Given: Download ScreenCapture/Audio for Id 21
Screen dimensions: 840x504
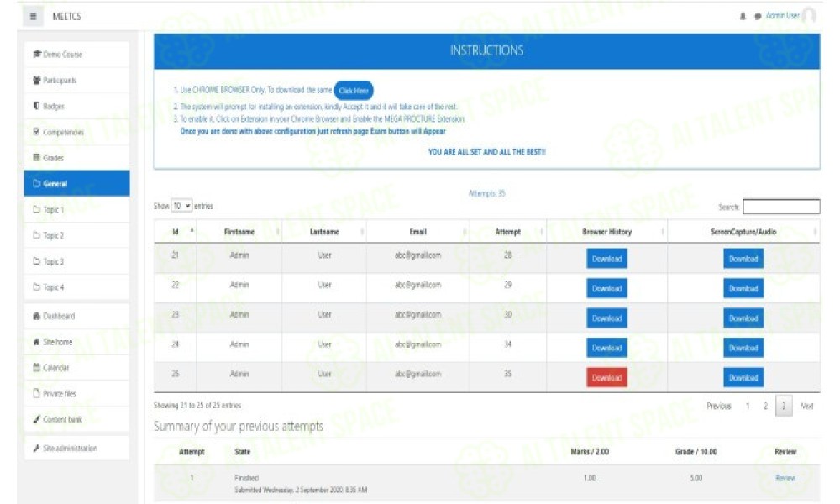Looking at the screenshot, I should [x=743, y=259].
